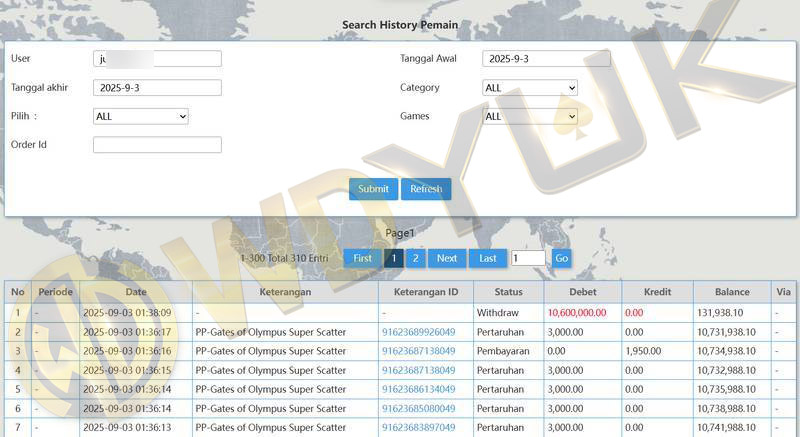800x437 pixels.
Task: Click the Date column header
Action: click(x=136, y=292)
